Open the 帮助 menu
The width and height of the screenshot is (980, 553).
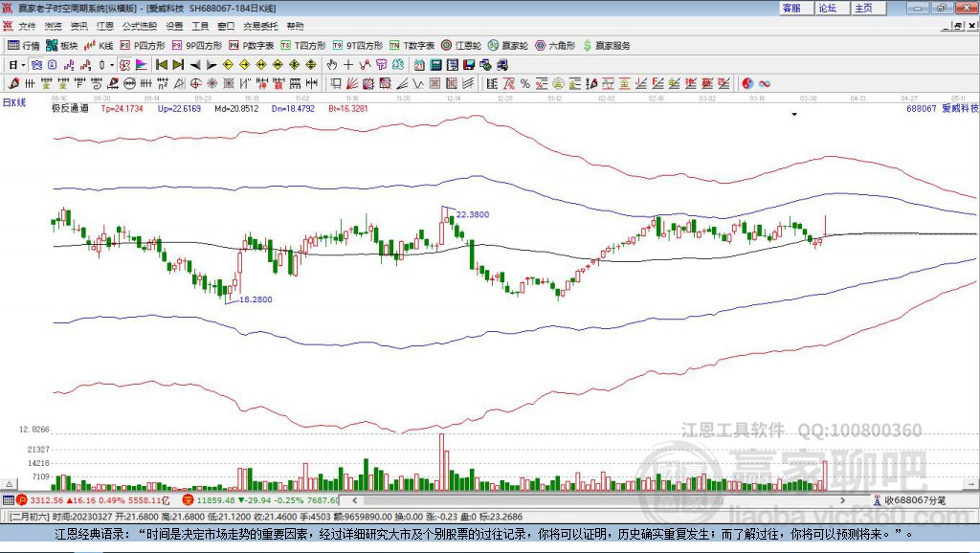pyautogui.click(x=295, y=26)
